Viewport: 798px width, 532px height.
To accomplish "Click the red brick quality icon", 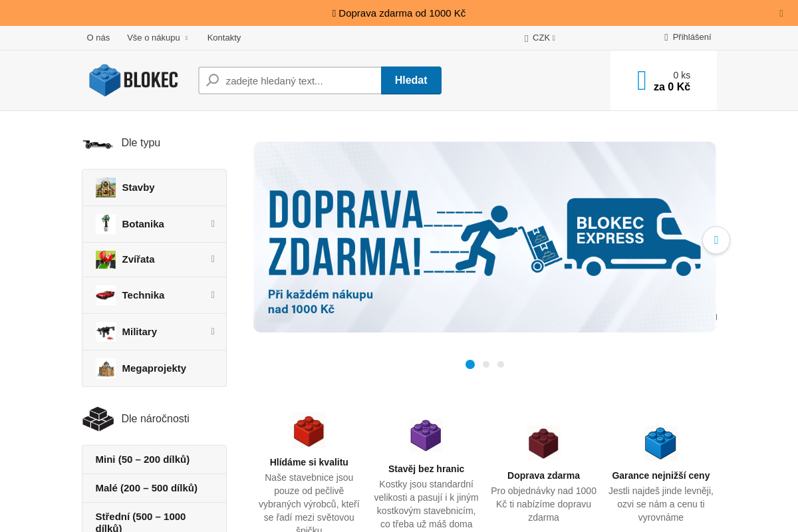I will [x=309, y=431].
